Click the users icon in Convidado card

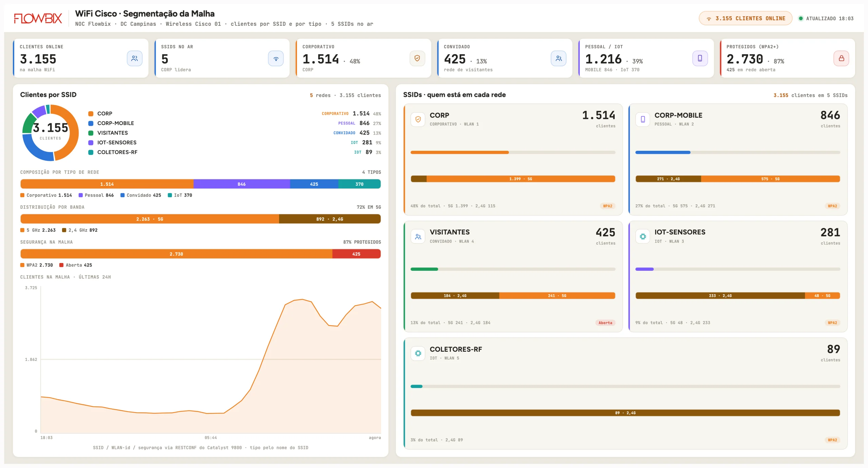[x=559, y=58]
